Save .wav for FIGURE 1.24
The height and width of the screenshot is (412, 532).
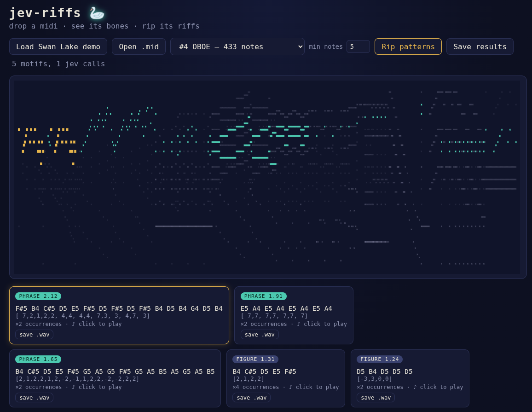click(x=376, y=398)
